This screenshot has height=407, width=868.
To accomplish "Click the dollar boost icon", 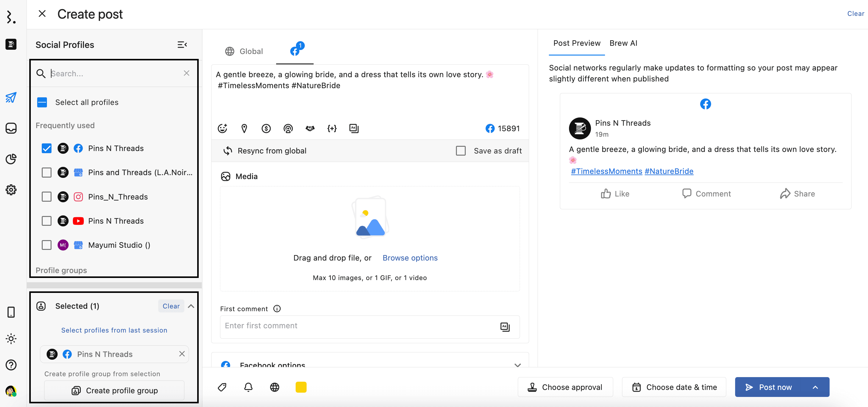I will pos(266,128).
